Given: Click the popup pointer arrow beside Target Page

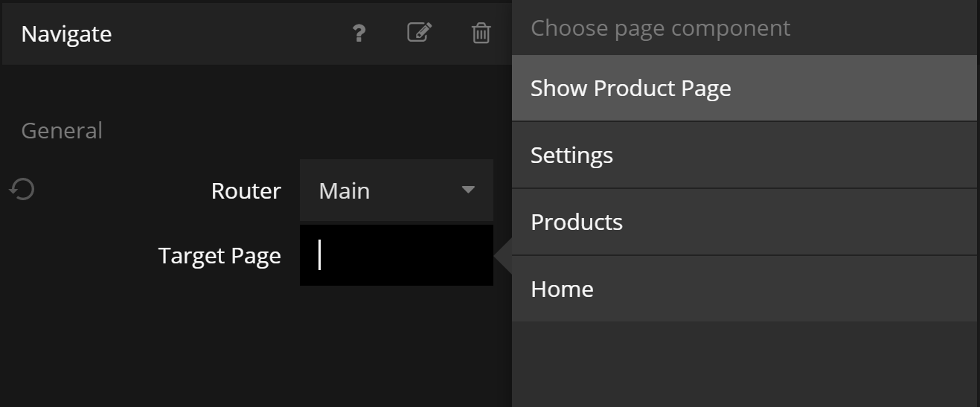Looking at the screenshot, I should [x=503, y=256].
